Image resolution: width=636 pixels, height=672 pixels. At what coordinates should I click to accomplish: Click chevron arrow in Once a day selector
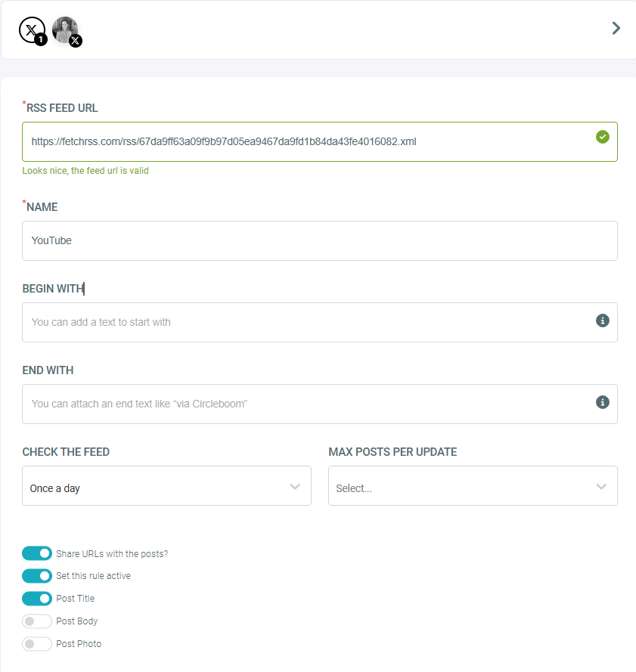point(295,487)
